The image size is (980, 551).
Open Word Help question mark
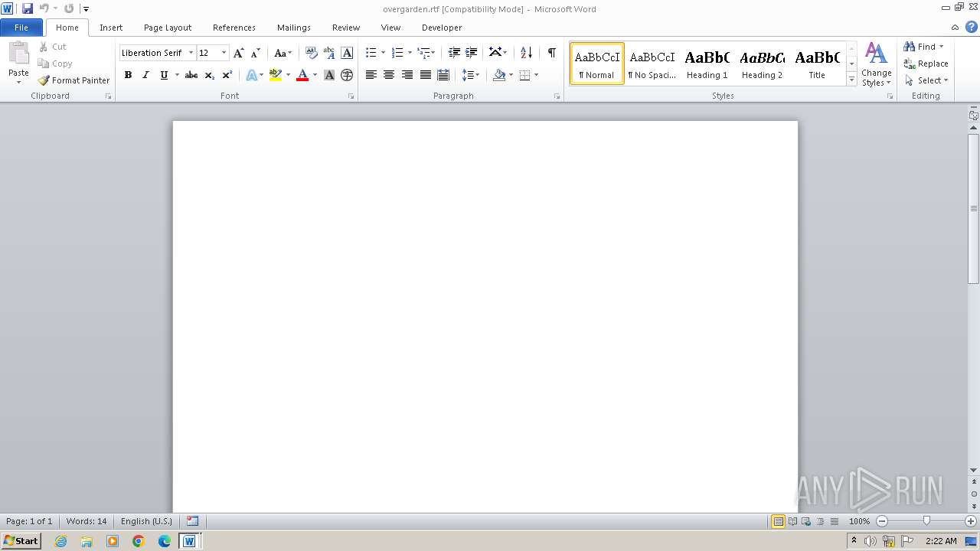click(972, 27)
